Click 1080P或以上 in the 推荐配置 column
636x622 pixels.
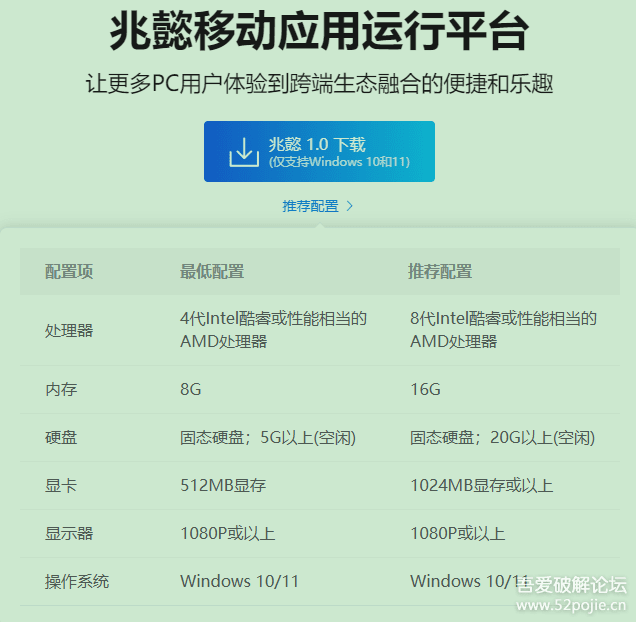(458, 534)
